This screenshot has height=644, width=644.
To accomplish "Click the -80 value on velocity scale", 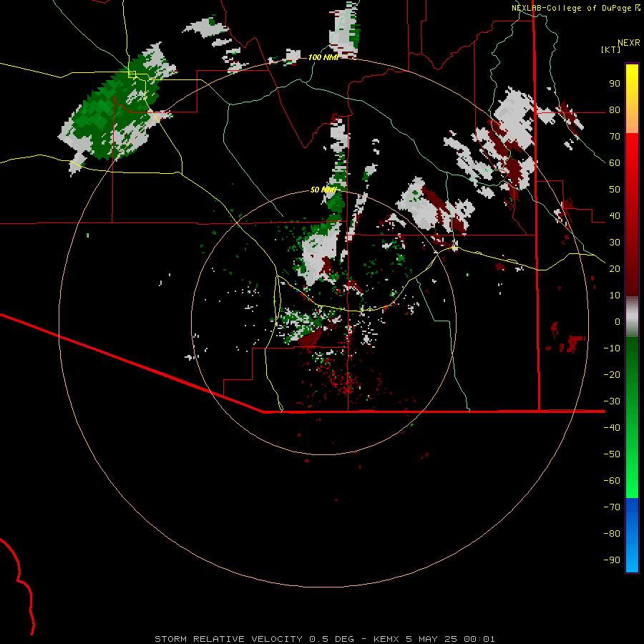I will coord(612,534).
